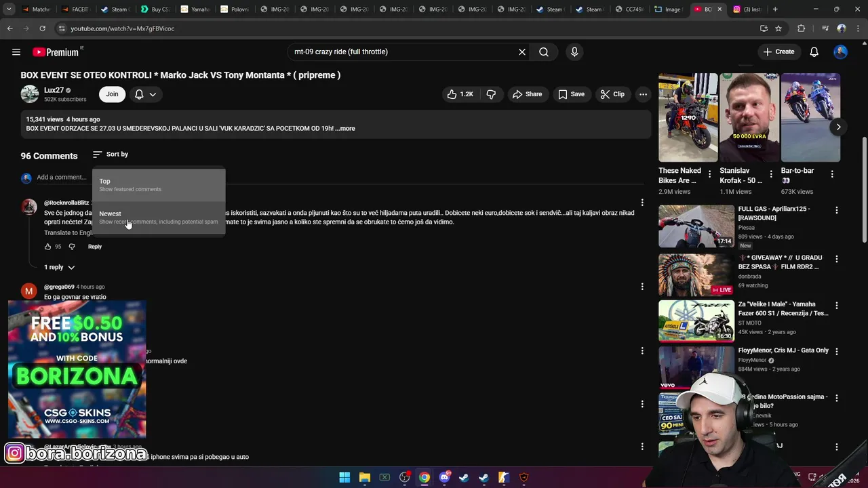Reload the page with the browser refresh button
This screenshot has width=868, height=488.
(x=42, y=28)
